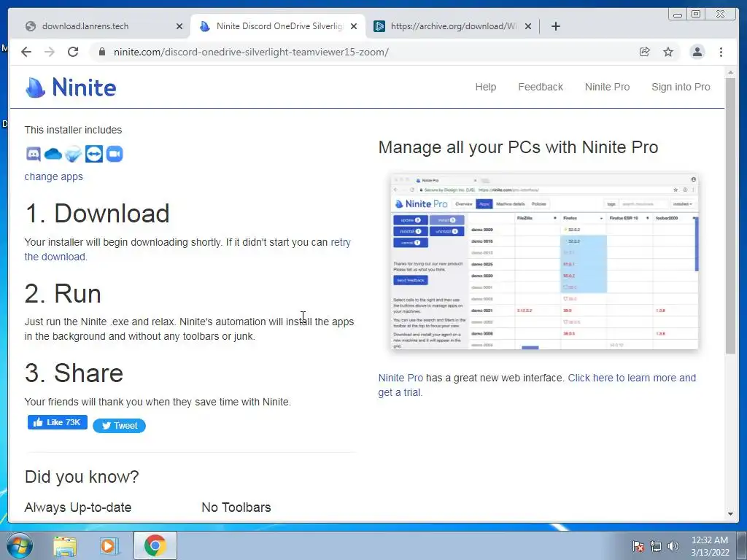This screenshot has height=560, width=747.
Task: Open Action Center flag in tray
Action: (x=638, y=546)
